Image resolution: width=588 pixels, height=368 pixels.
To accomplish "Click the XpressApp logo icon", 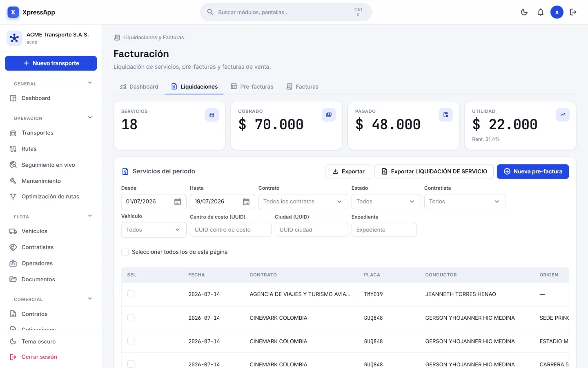I will tap(13, 12).
